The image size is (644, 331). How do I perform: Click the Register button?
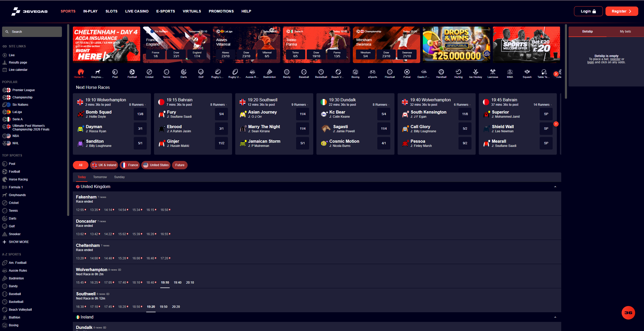[x=622, y=11]
